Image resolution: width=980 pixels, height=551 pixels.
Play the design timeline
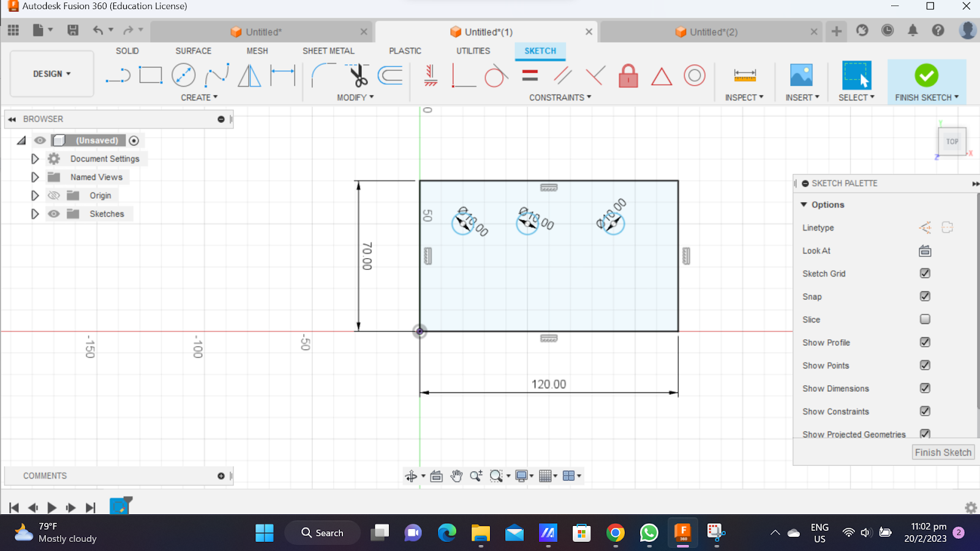click(52, 508)
